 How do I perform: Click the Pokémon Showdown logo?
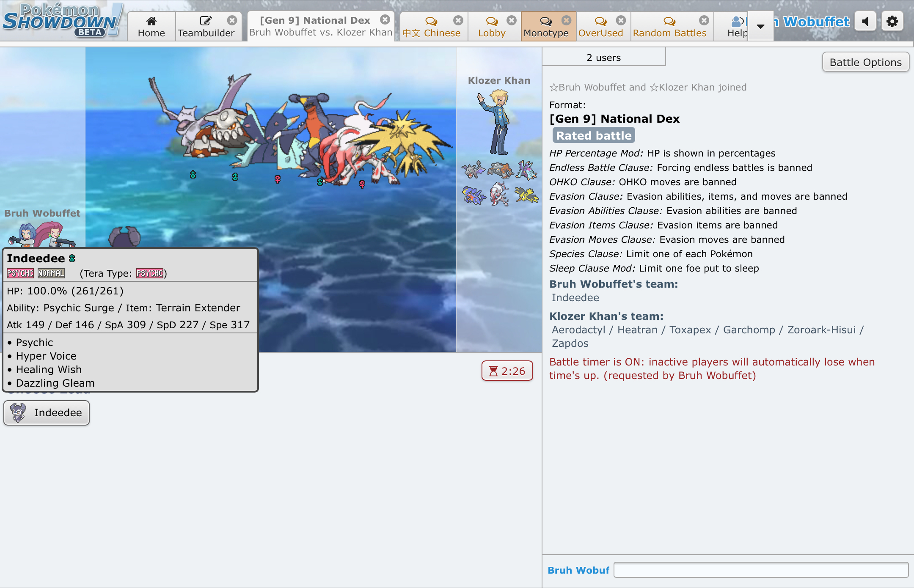coord(62,20)
